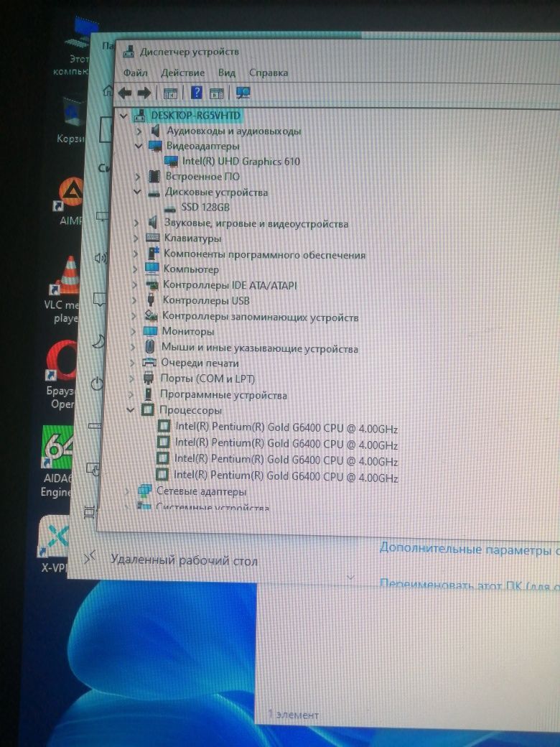Screen dimensions: 560x747
Task: Select Контроллеры запоминающих устройств row
Action: [x=260, y=316]
